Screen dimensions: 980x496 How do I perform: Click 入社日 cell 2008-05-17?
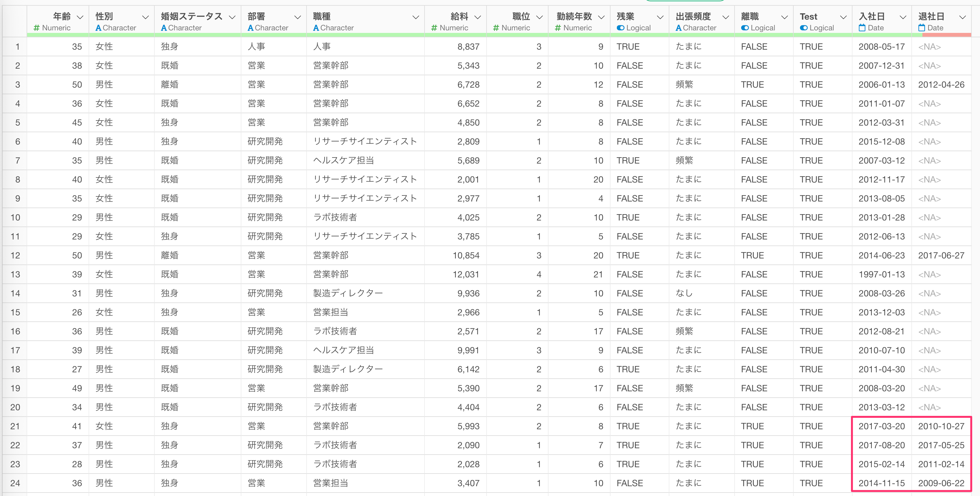click(882, 47)
